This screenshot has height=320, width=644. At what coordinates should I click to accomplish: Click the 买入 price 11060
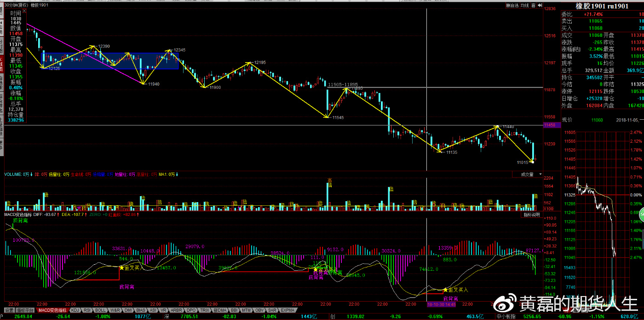point(595,28)
